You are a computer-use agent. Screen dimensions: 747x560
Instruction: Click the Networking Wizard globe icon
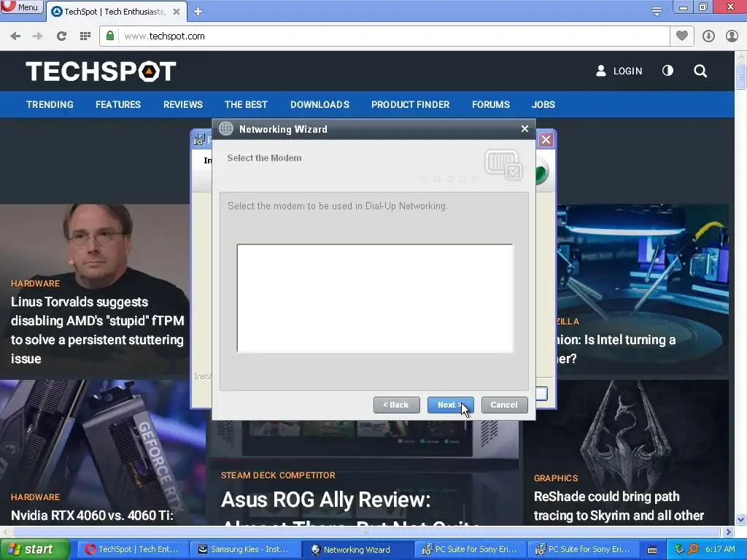pos(226,128)
